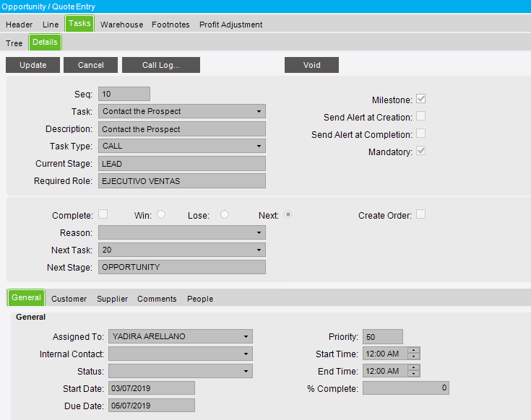
Task: Select the Next radio button
Action: pos(288,214)
